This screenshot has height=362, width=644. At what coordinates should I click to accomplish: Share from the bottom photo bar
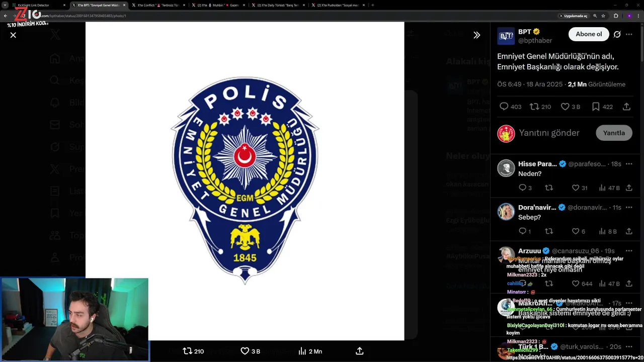pyautogui.click(x=359, y=351)
